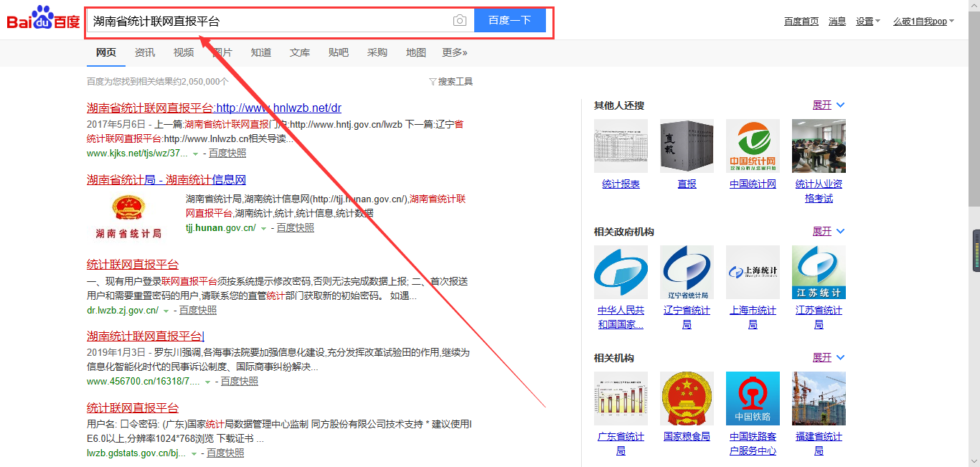Expand the 相关政府机构 section
This screenshot has height=467, width=980.
(x=828, y=232)
